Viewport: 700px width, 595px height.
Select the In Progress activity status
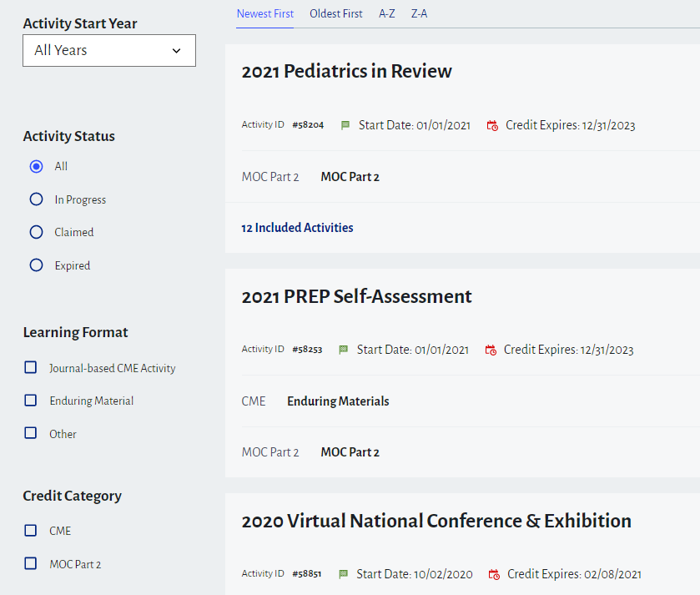pyautogui.click(x=36, y=199)
